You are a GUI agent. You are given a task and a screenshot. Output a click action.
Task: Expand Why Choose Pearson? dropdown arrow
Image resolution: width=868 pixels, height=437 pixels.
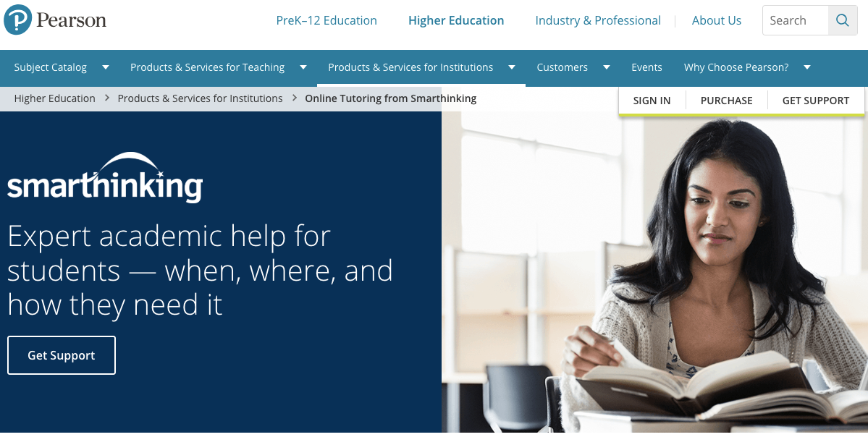click(x=807, y=67)
